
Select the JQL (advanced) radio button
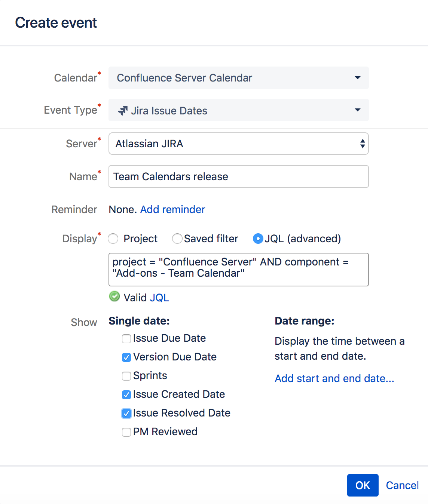[258, 239]
